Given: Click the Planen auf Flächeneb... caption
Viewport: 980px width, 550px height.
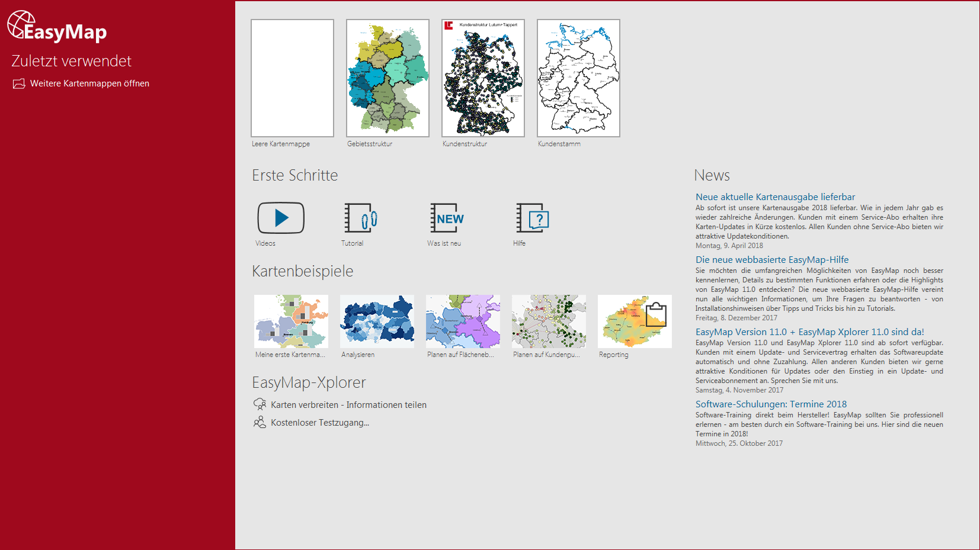Looking at the screenshot, I should tap(460, 355).
